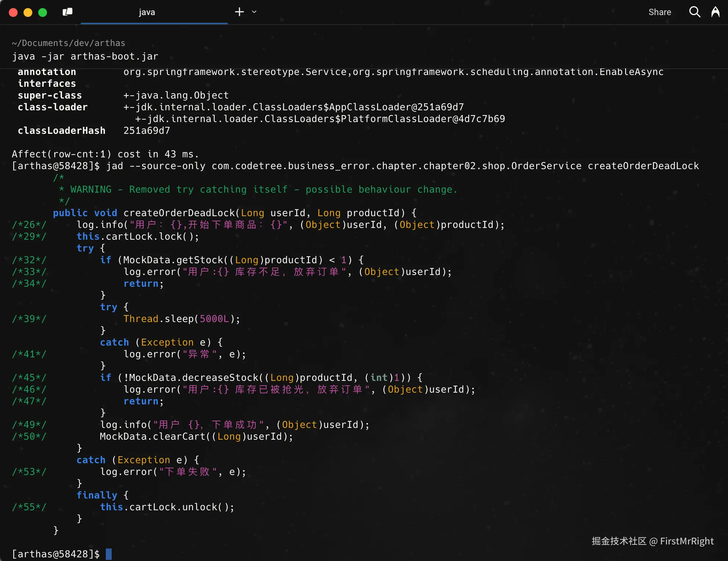This screenshot has height=561, width=728.
Task: Open the search magnifier icon
Action: 695,12
